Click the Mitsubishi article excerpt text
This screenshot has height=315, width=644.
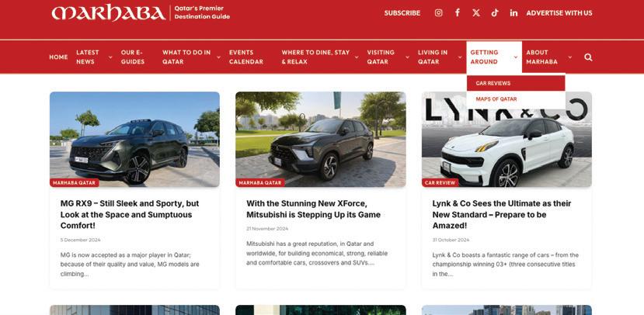coord(317,254)
